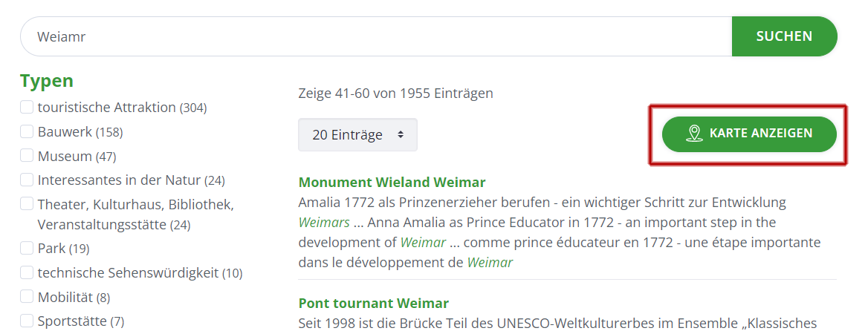This screenshot has width=868, height=331.
Task: Tick the Sportstätte filter checkbox
Action: tap(27, 321)
